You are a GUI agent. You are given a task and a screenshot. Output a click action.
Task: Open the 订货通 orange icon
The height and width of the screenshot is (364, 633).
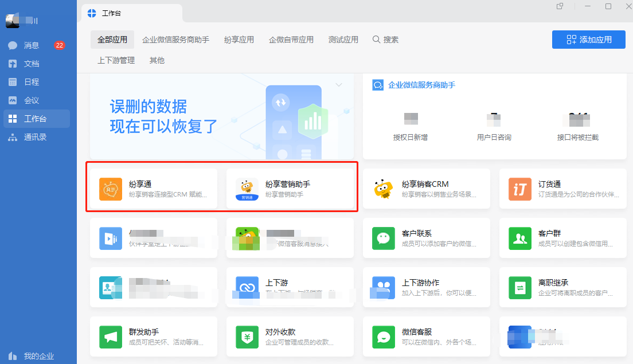pos(520,189)
